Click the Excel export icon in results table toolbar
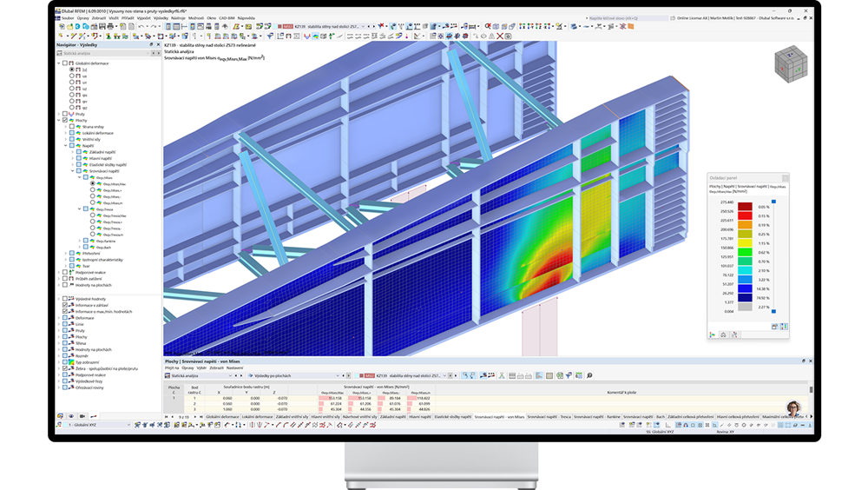868x490 pixels. (x=560, y=375)
